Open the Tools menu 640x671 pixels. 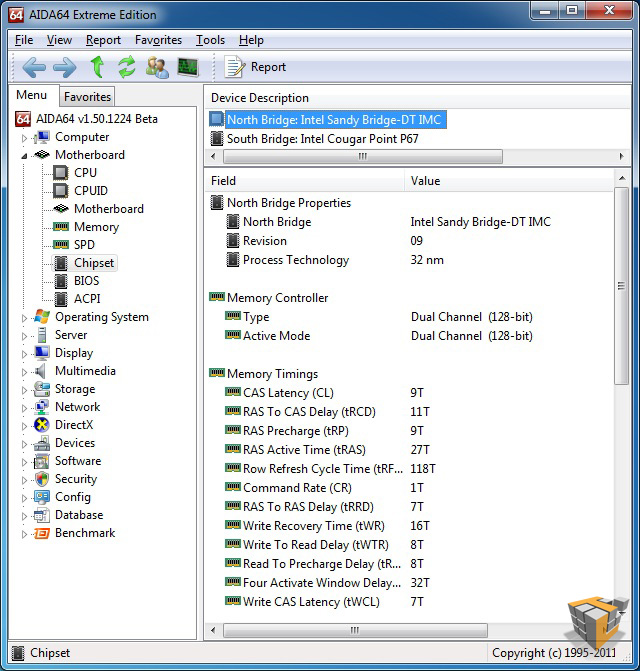(210, 40)
